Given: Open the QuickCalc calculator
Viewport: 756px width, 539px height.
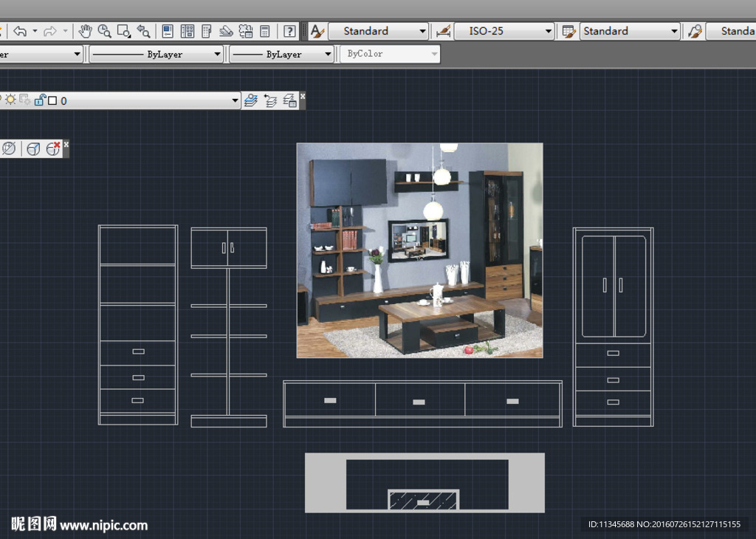Looking at the screenshot, I should click(265, 31).
